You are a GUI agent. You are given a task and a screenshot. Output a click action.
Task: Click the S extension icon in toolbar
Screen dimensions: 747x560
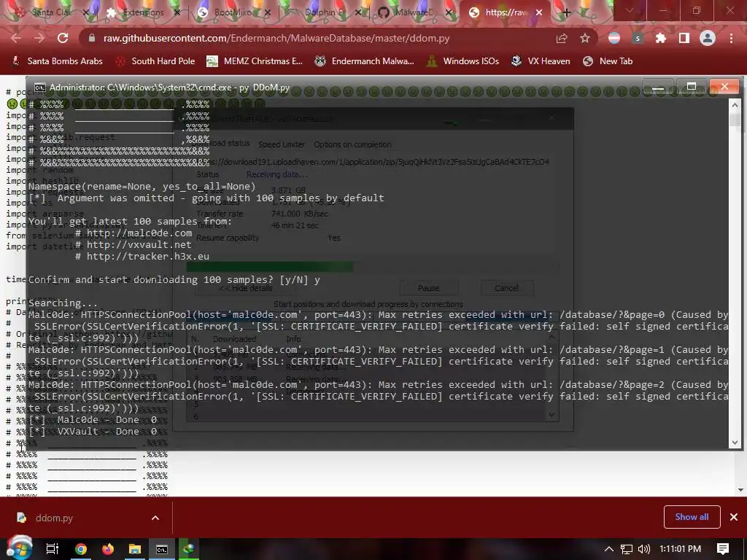pos(638,38)
